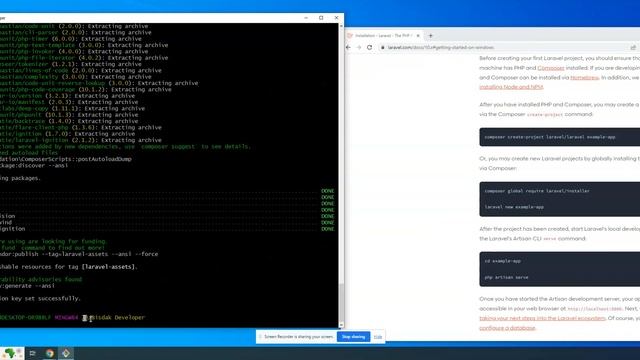Click the browser forward arrow

(x=359, y=47)
